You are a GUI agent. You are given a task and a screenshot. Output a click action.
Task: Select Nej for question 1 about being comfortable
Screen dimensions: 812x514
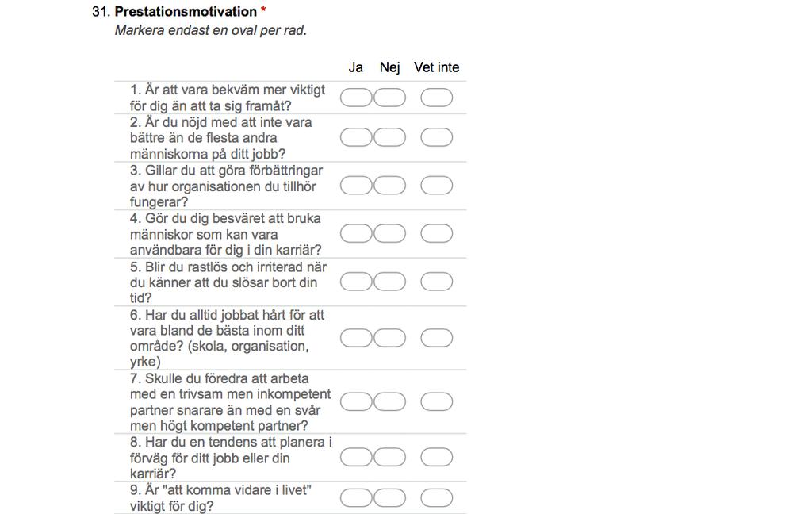[389, 98]
